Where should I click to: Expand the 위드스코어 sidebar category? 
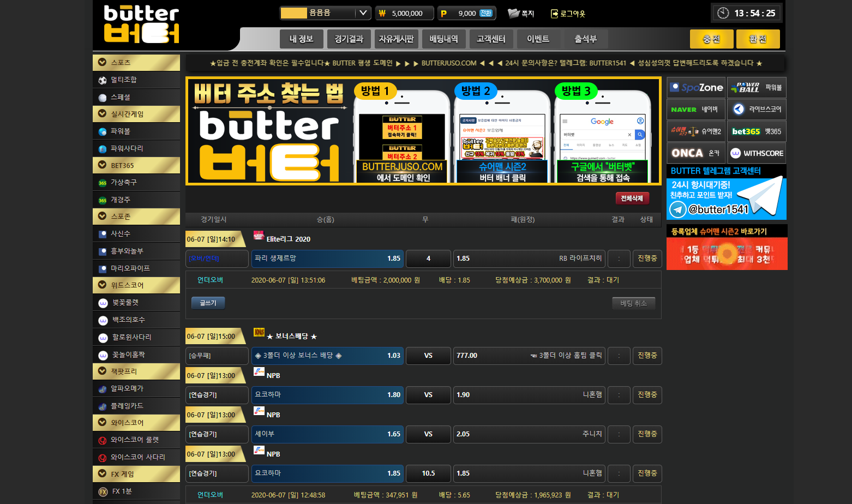102,285
